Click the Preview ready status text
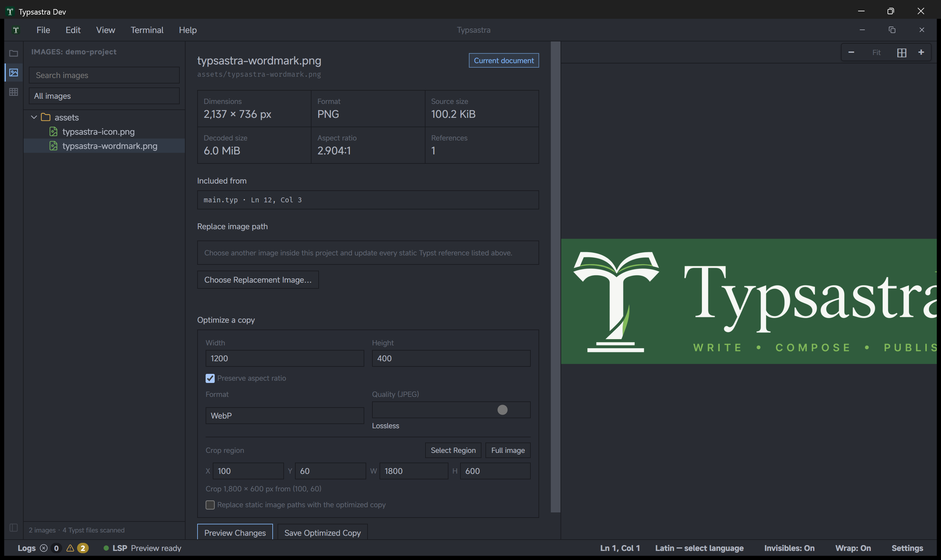941x560 pixels. (156, 548)
